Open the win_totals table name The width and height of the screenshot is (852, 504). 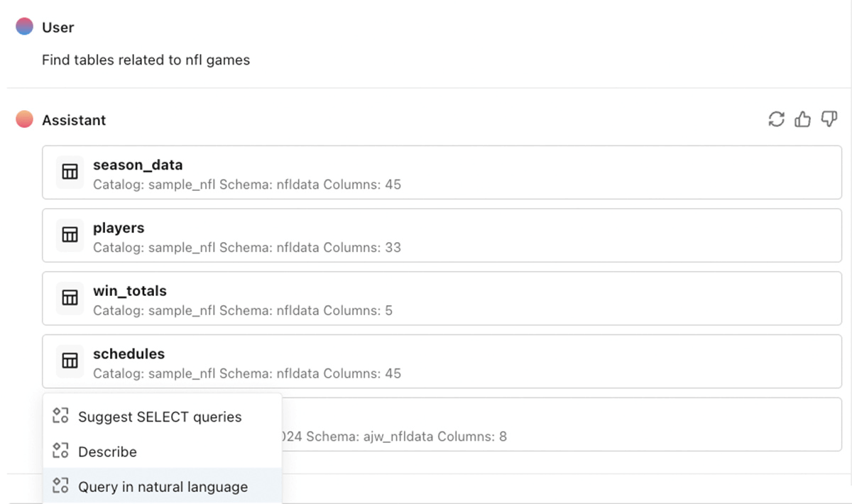point(129,291)
